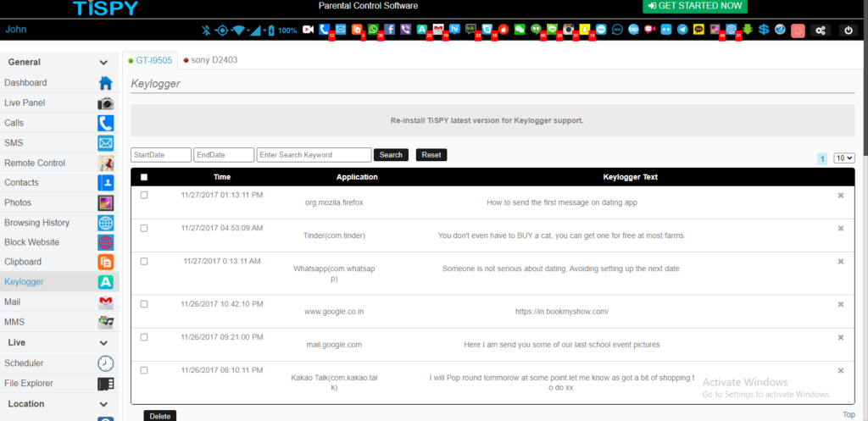Click the Delete button below the table
Screen dimensions: 868x421
point(160,416)
